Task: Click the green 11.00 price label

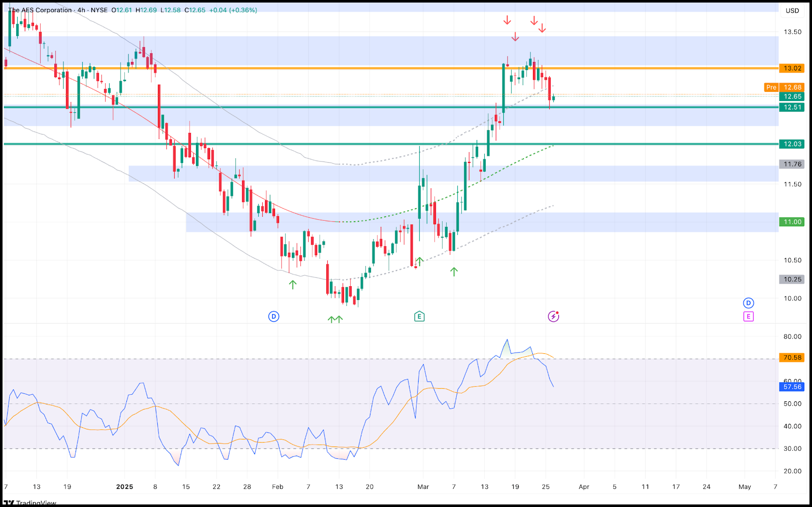Action: tap(792, 222)
